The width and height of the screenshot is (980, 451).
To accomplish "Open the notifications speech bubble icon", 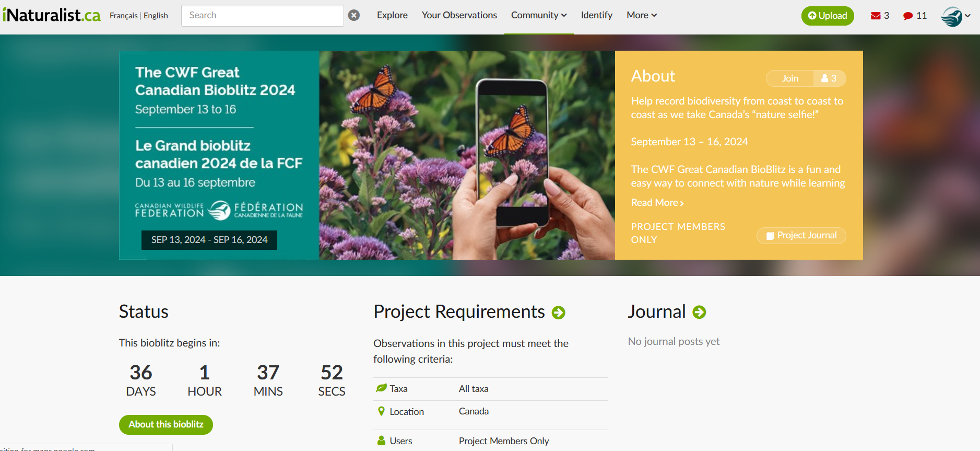I will 908,16.
